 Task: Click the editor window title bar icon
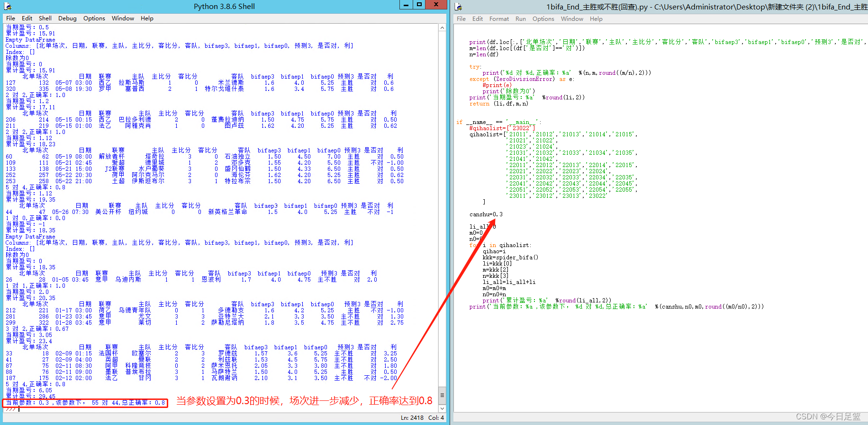pos(458,7)
